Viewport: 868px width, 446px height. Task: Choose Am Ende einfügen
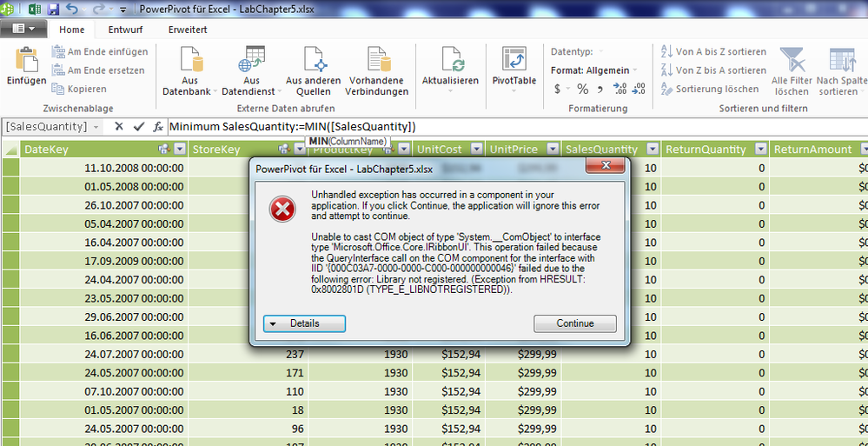point(100,51)
